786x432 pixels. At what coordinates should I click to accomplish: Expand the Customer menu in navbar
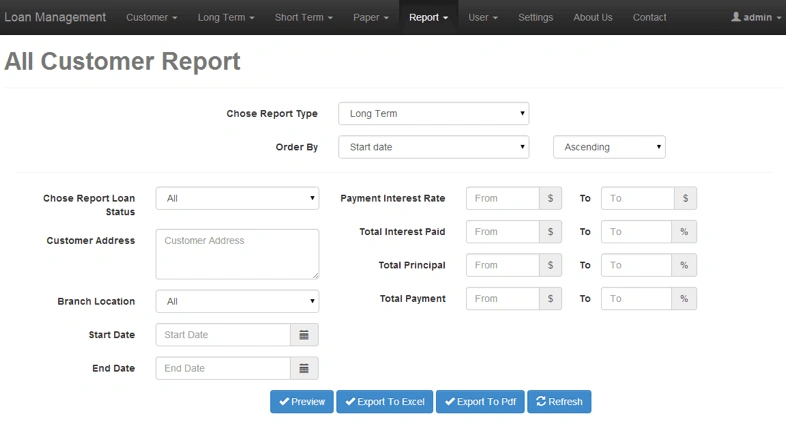pyautogui.click(x=151, y=17)
